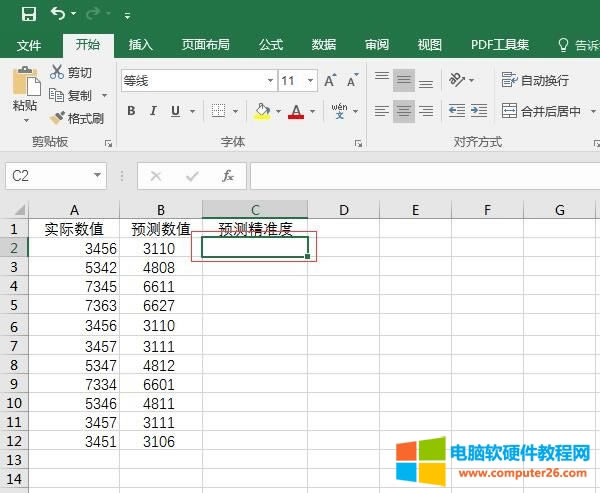Expand the font size dropdown

click(311, 81)
